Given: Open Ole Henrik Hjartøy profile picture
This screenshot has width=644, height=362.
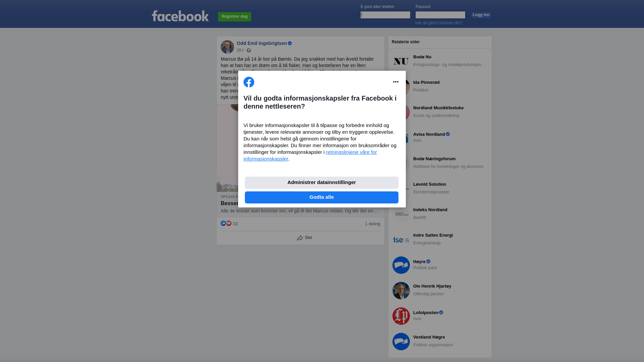Looking at the screenshot, I should (401, 291).
